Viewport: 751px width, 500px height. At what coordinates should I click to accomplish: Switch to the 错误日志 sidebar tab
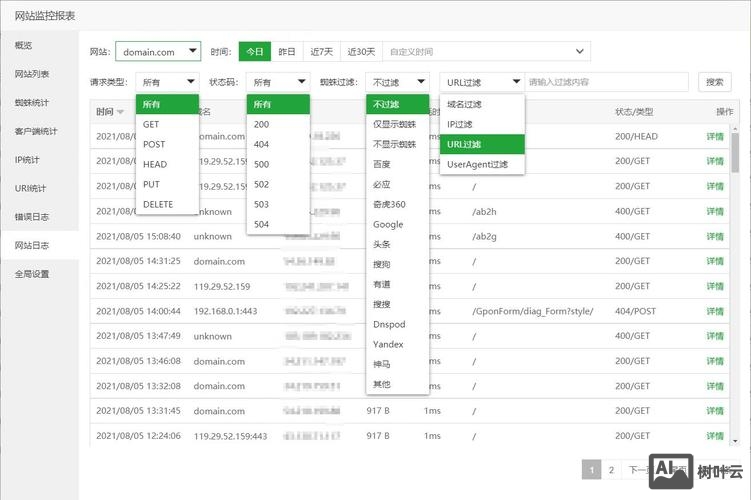(32, 217)
